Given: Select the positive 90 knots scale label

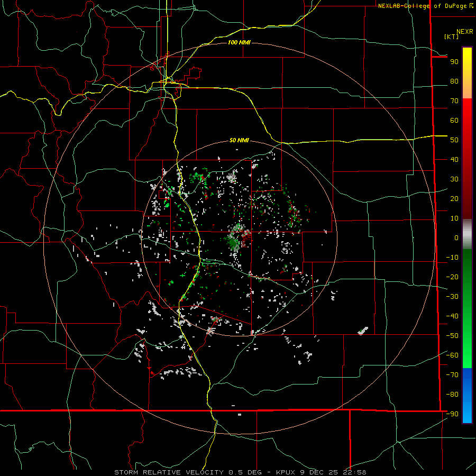Looking at the screenshot, I should click(454, 62).
